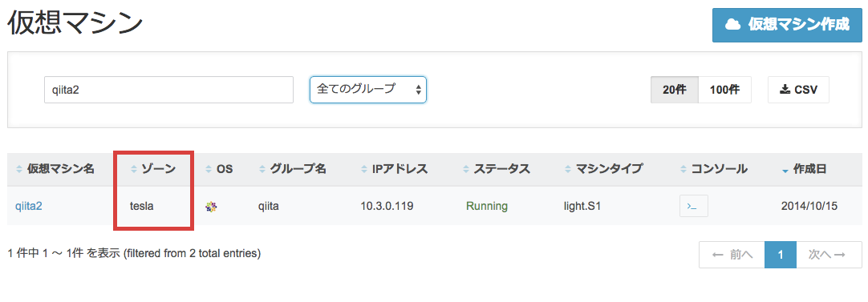Sort the table by OS column

coord(219,169)
